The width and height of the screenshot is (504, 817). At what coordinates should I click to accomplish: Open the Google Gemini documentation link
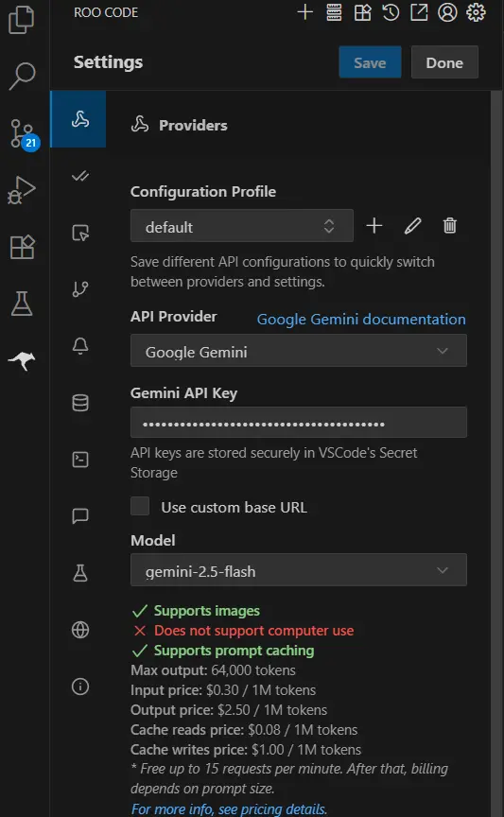coord(361,319)
